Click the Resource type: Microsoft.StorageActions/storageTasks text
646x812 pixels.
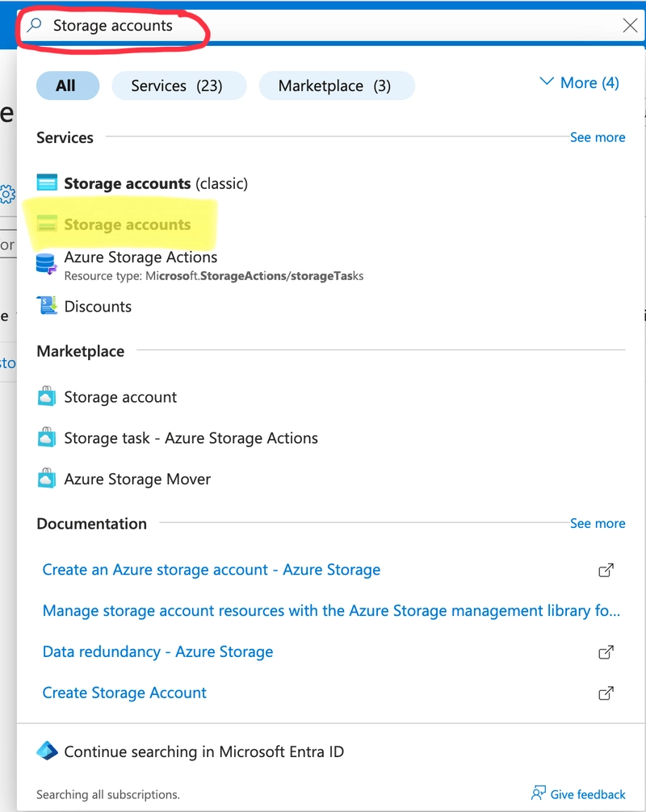pyautogui.click(x=213, y=276)
